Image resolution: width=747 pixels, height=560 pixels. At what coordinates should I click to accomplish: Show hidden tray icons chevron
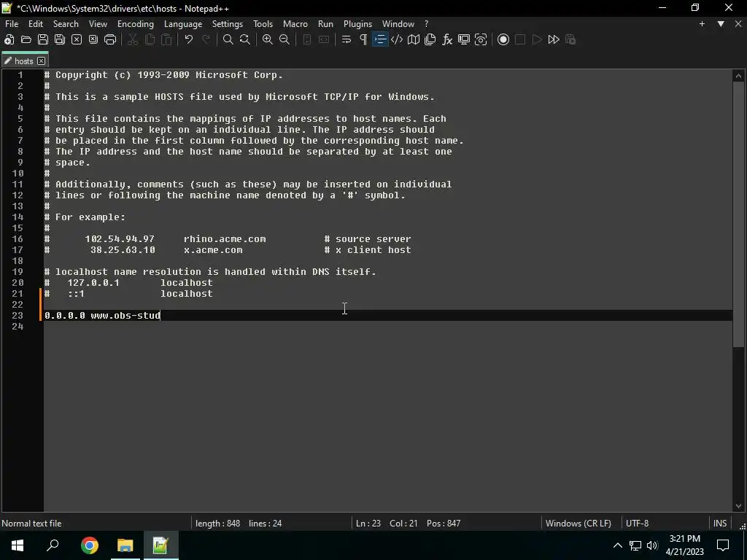pyautogui.click(x=617, y=545)
